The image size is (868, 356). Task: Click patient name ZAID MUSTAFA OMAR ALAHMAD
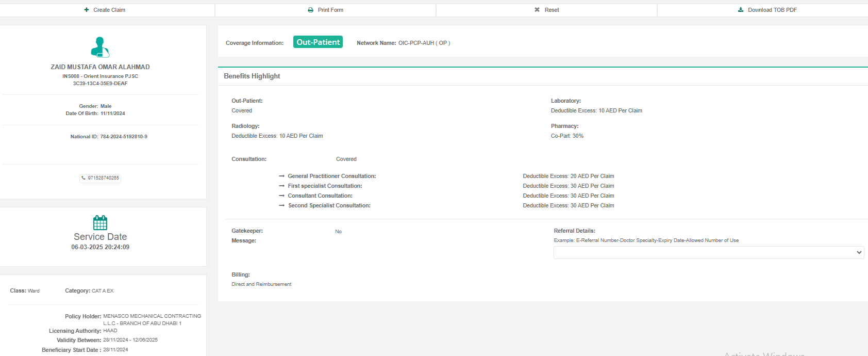pos(100,67)
